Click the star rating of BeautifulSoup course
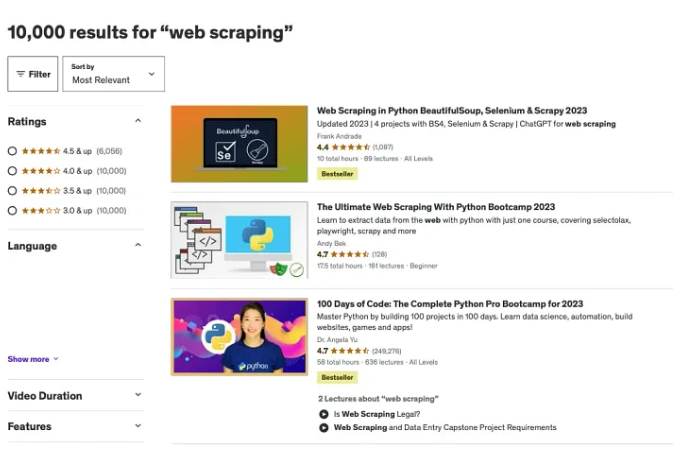Image resolution: width=688 pixels, height=456 pixels. (349, 147)
